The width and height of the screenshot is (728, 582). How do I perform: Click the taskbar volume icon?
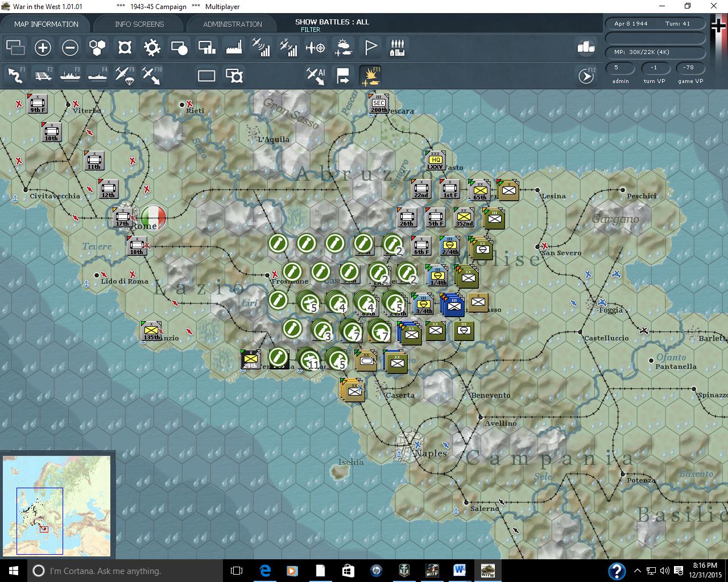pos(665,571)
